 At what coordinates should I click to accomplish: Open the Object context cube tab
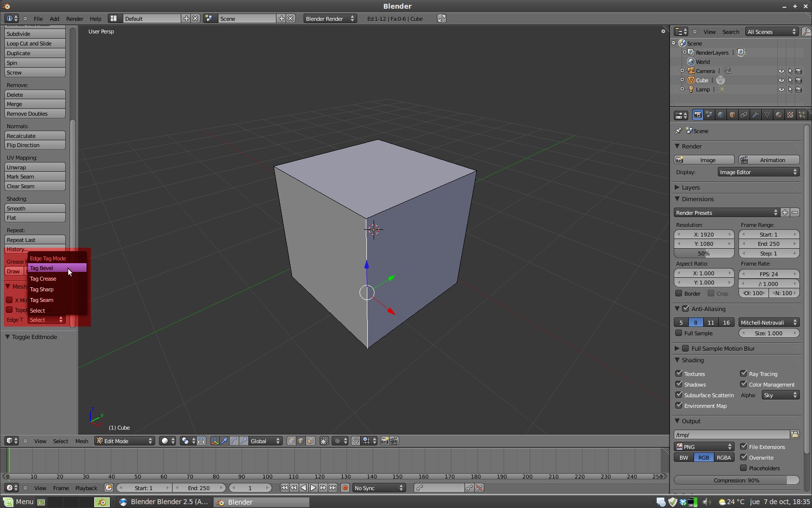(x=732, y=115)
